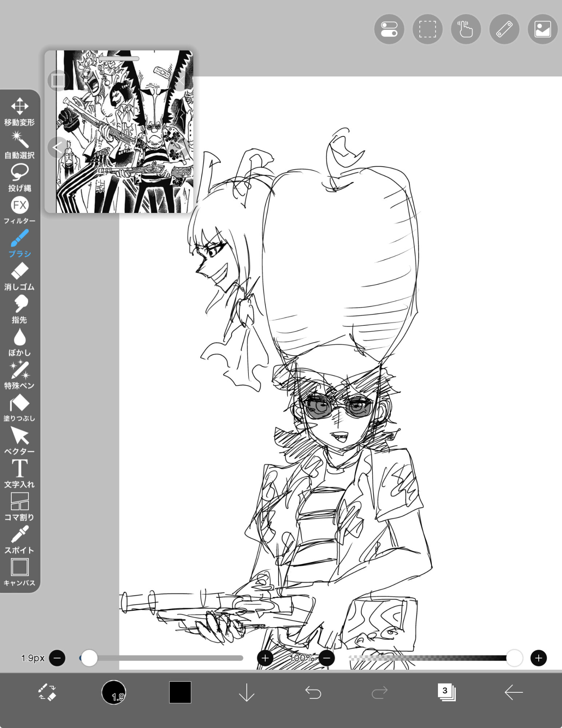Viewport: 562px width, 728px height.
Task: Open the selection area tool
Action: click(x=427, y=29)
